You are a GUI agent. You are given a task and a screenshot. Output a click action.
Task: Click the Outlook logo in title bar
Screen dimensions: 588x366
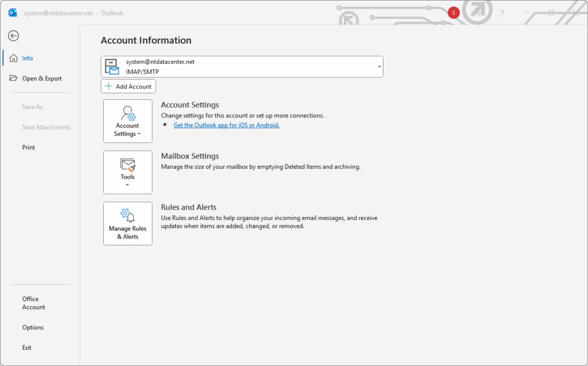pyautogui.click(x=13, y=13)
